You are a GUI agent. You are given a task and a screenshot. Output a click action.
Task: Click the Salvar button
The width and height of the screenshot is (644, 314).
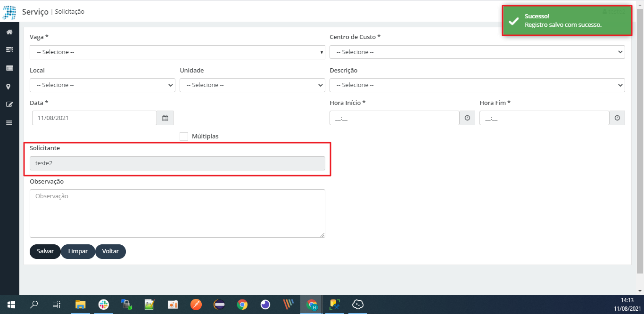45,251
